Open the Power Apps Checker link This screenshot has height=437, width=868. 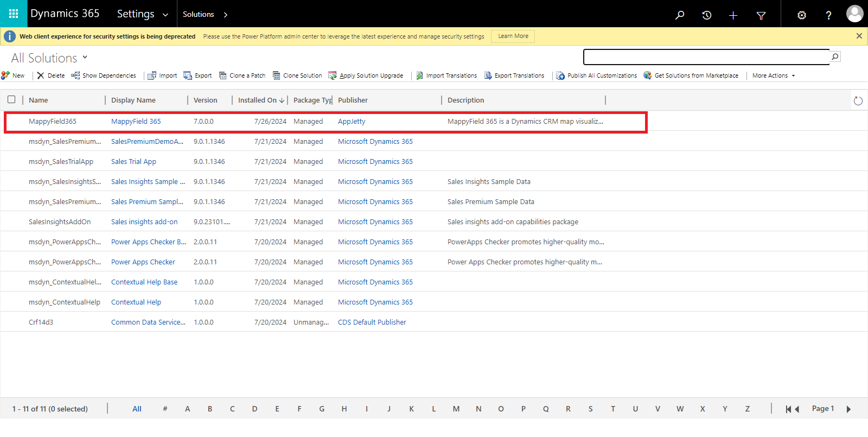click(x=143, y=262)
